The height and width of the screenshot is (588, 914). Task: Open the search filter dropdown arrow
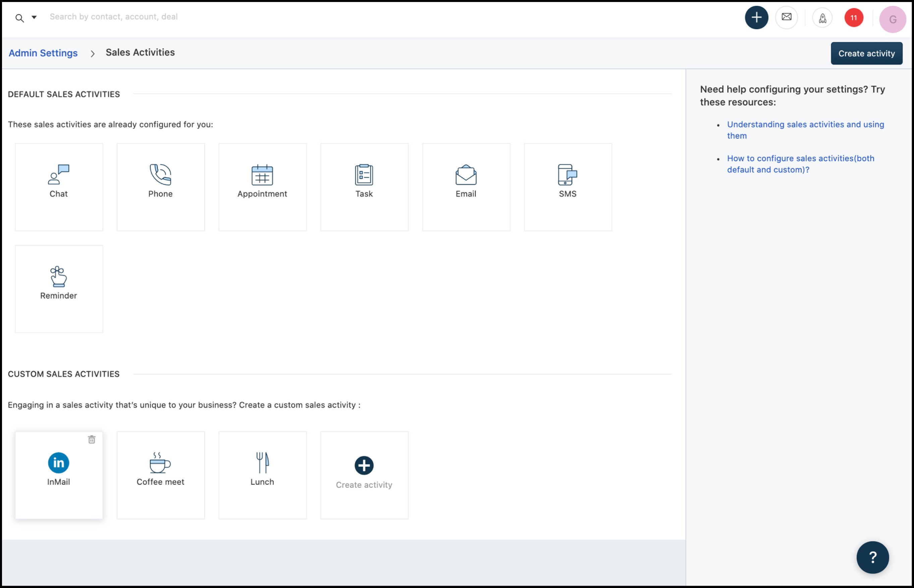[34, 17]
